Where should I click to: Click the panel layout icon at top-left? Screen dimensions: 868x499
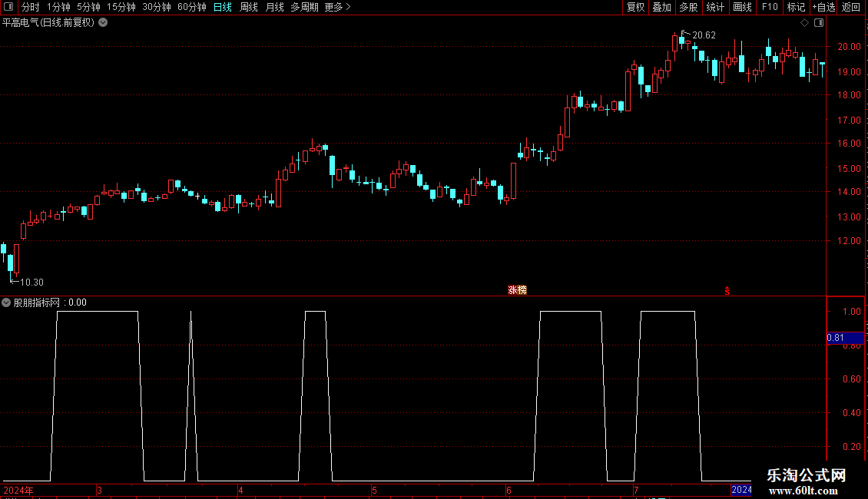coord(8,7)
